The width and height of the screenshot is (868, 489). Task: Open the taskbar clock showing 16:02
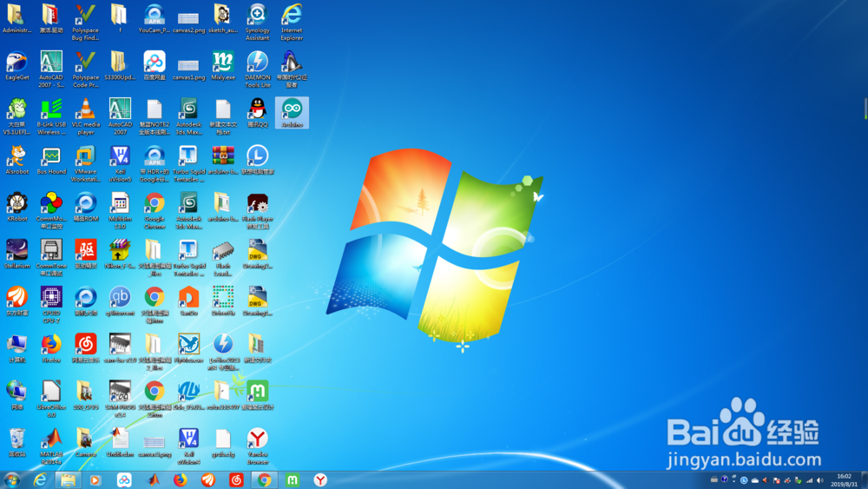pos(844,480)
